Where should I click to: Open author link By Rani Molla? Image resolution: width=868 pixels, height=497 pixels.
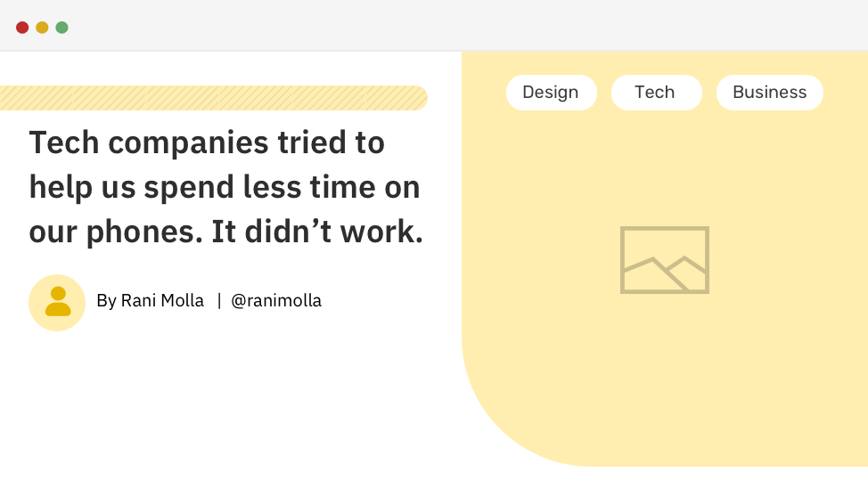[x=150, y=301]
